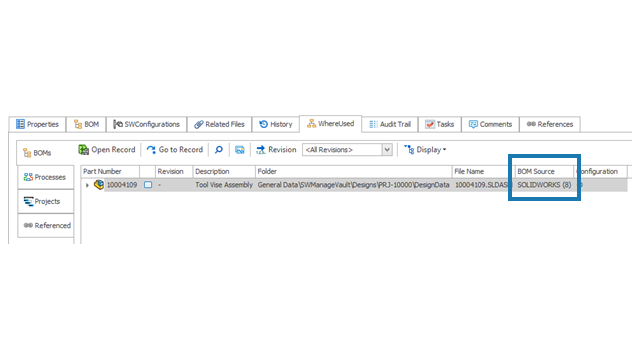Viewport: 640px width, 360px height.
Task: Sort by Folder column header
Action: point(353,171)
